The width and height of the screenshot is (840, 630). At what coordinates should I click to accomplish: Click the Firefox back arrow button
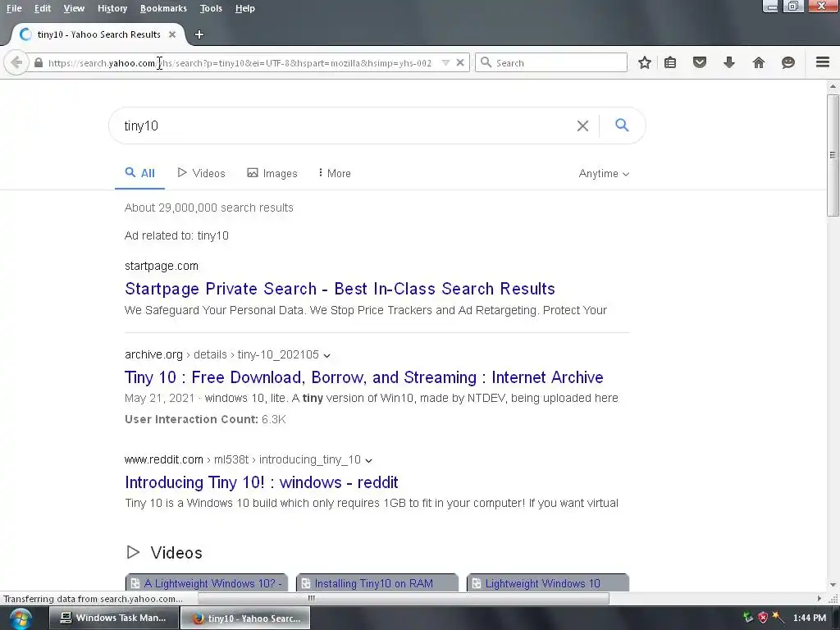coord(16,62)
